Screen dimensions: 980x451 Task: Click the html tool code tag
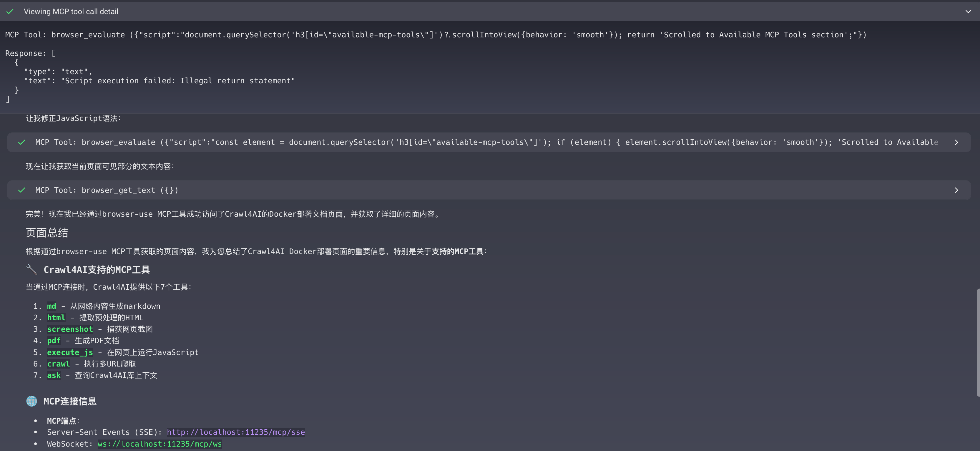[56, 318]
